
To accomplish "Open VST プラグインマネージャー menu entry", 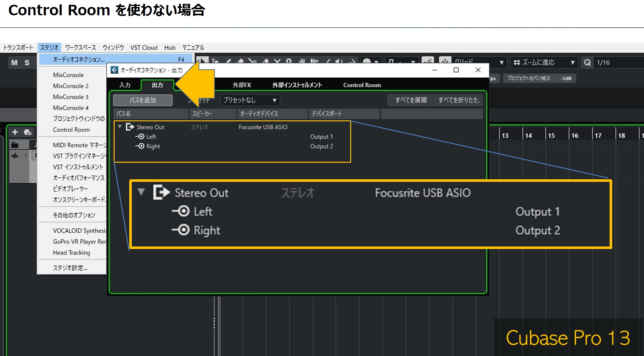I will coord(80,156).
